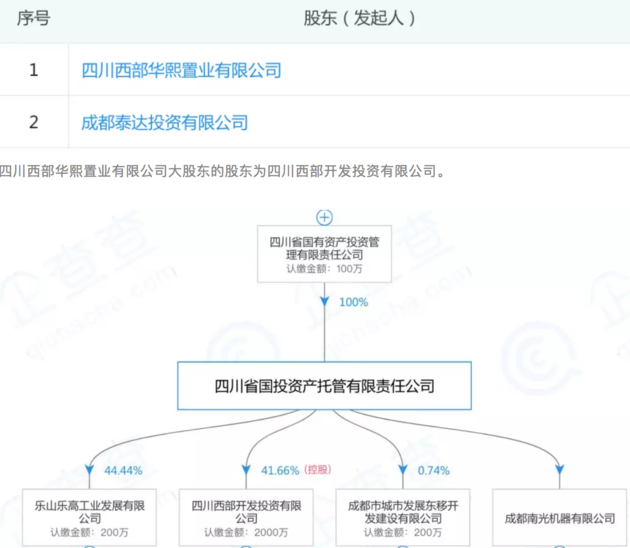Click the arrow marker beside 100%
The width and height of the screenshot is (630, 548).
[324, 301]
